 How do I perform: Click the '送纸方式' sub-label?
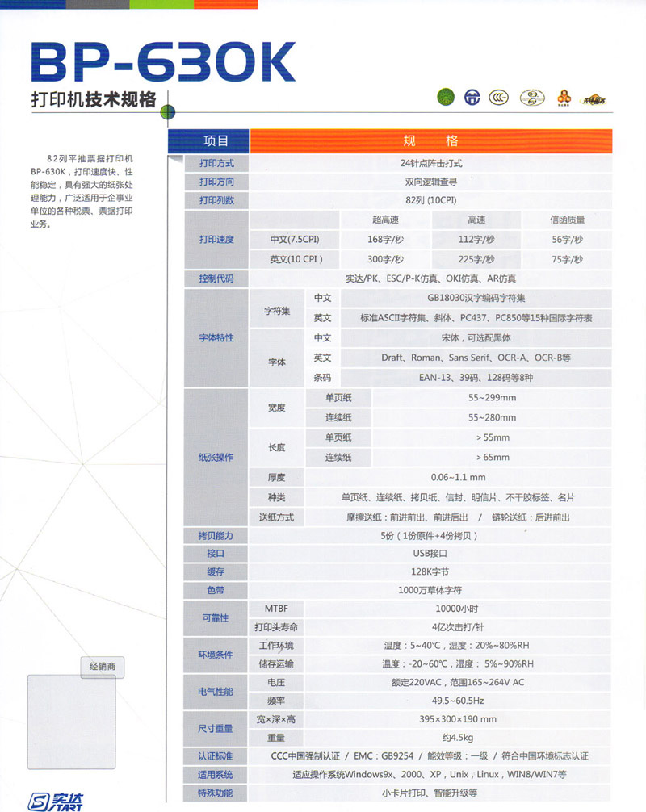[x=277, y=517]
